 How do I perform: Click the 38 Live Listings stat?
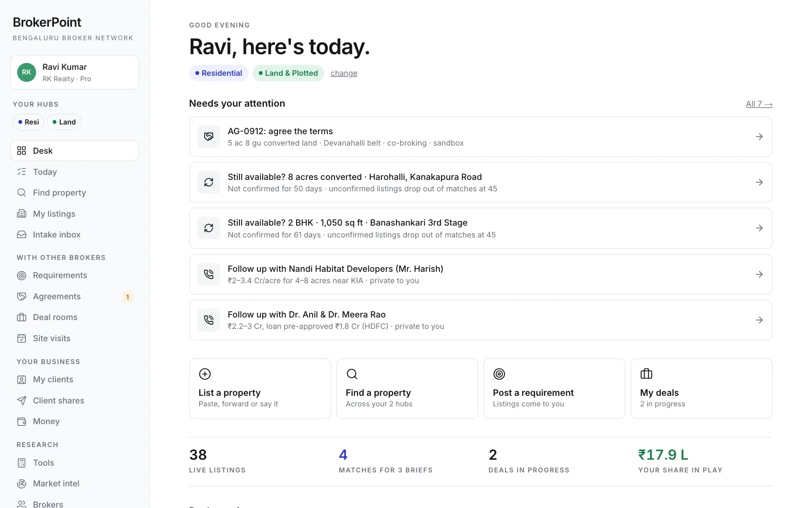tap(217, 461)
